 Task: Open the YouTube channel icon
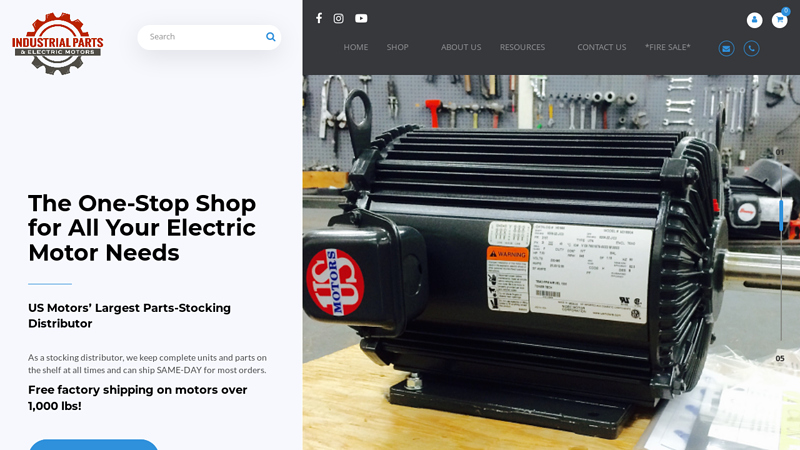pos(361,18)
